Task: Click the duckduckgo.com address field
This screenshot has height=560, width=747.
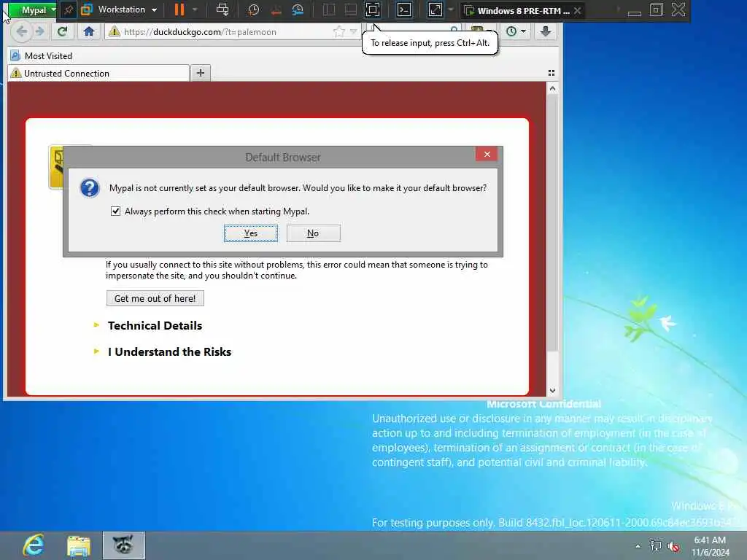Action: (227, 32)
